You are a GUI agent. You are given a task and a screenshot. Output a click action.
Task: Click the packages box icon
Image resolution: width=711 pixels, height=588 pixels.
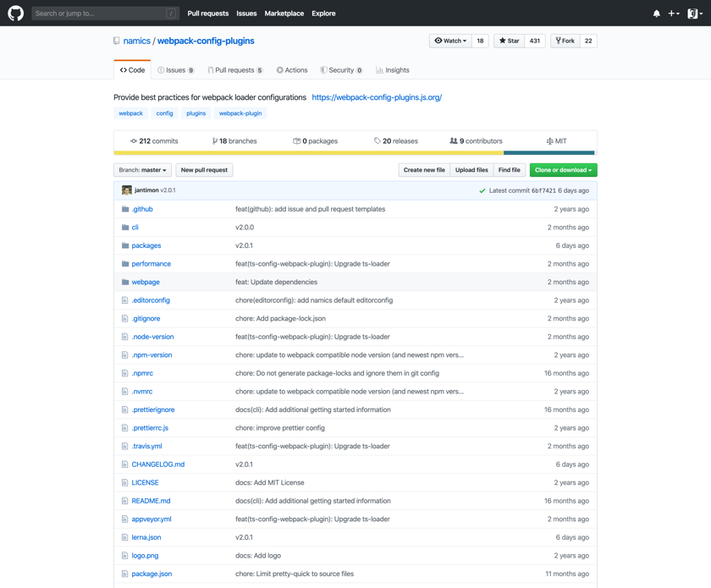[x=296, y=141]
